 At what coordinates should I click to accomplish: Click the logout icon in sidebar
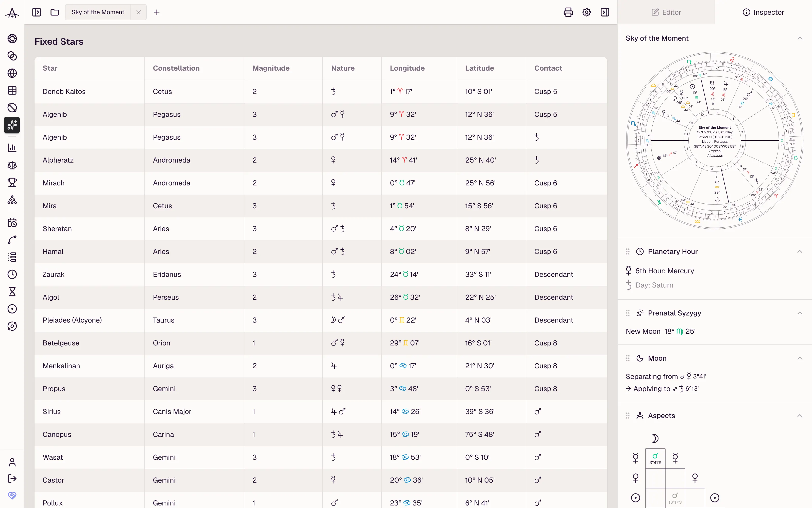coord(12,479)
